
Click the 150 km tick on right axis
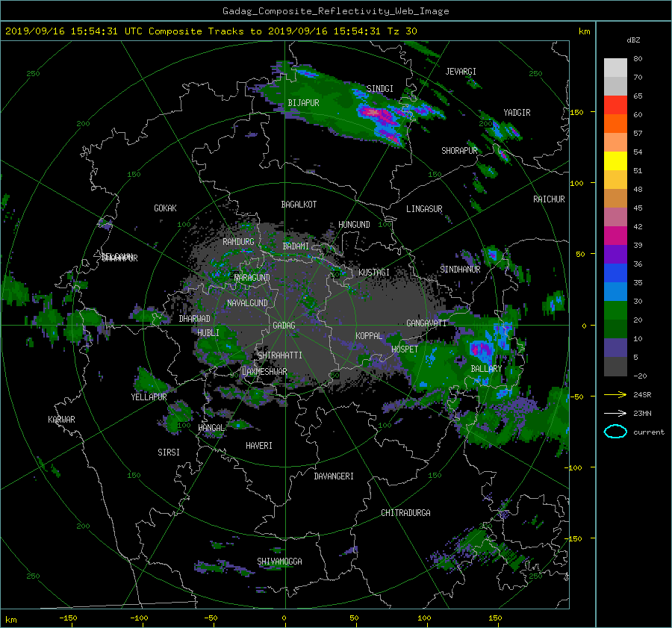pyautogui.click(x=577, y=112)
